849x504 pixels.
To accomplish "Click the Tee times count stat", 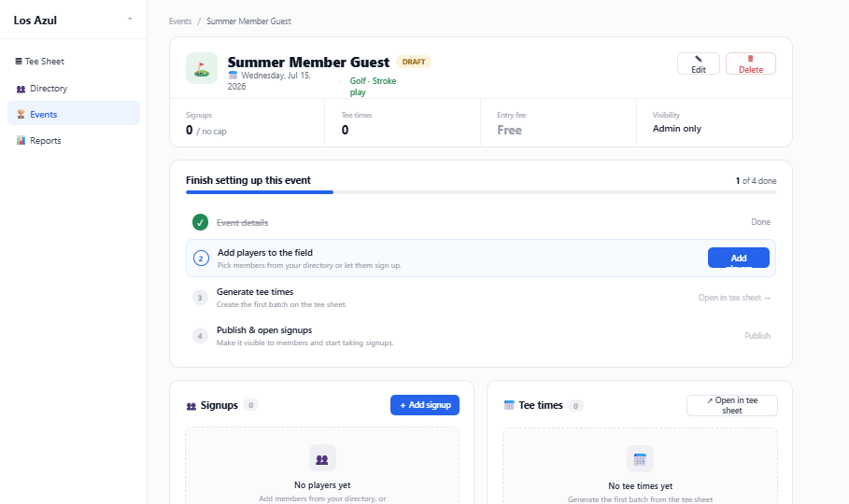I will [345, 130].
